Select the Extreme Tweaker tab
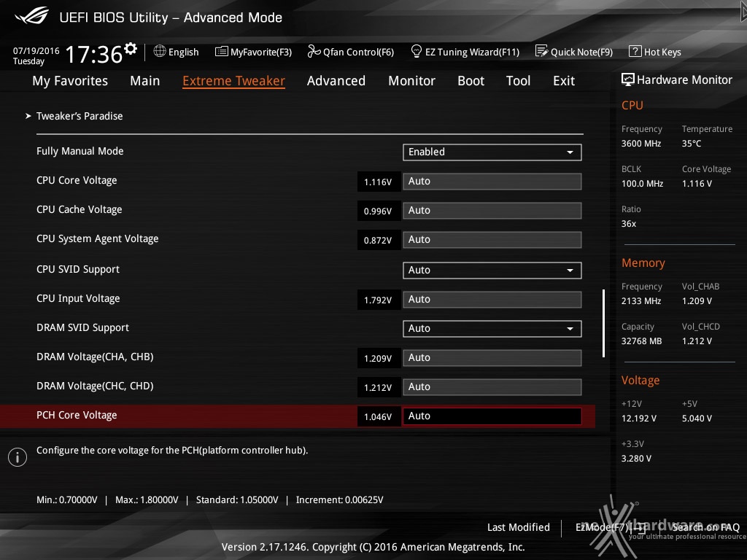This screenshot has width=747, height=560. coord(234,81)
